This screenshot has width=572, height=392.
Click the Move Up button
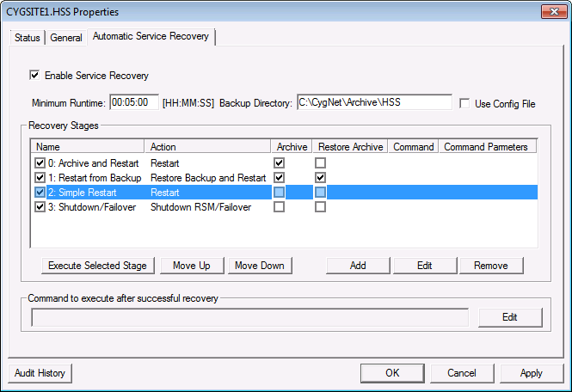(192, 266)
